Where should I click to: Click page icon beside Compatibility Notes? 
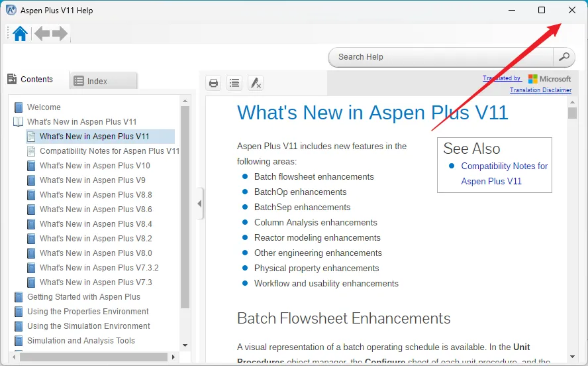tap(32, 151)
